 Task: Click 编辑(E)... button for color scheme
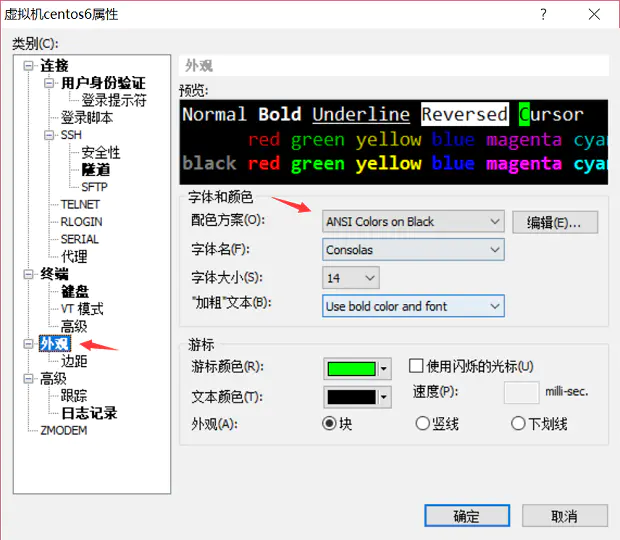555,222
